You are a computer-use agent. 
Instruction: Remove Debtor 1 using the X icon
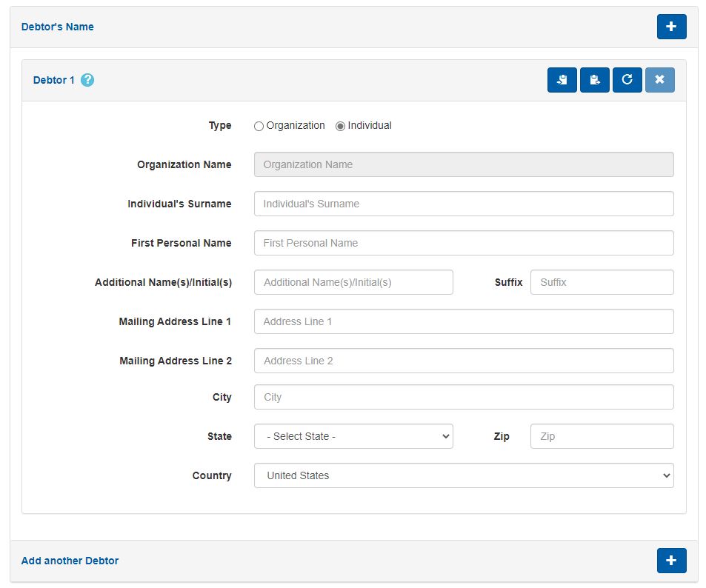(x=659, y=79)
